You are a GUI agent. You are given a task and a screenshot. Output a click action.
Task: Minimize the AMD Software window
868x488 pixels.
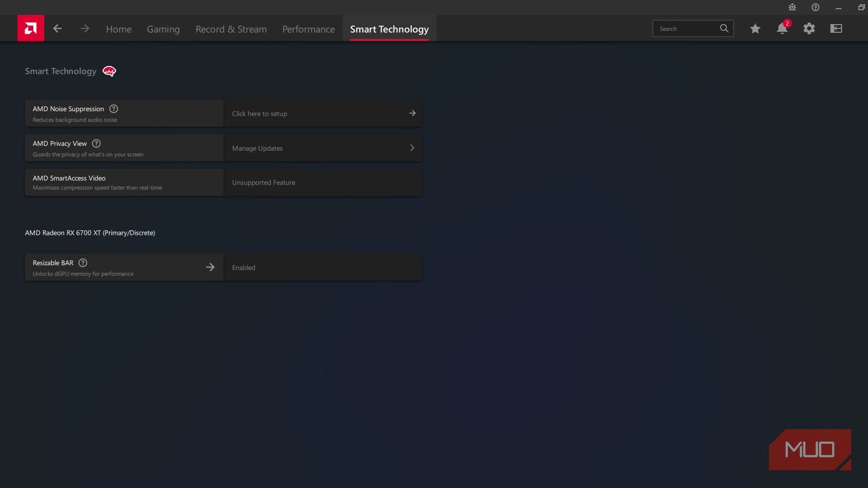[x=839, y=7]
